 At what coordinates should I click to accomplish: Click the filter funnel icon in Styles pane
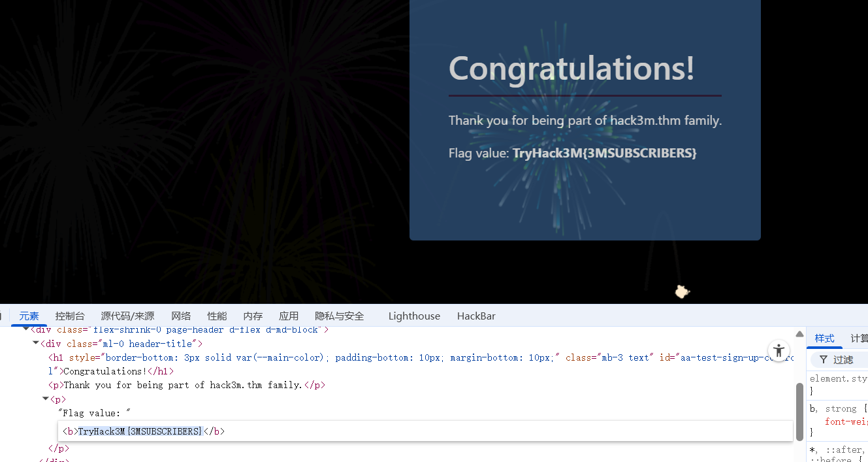click(824, 359)
